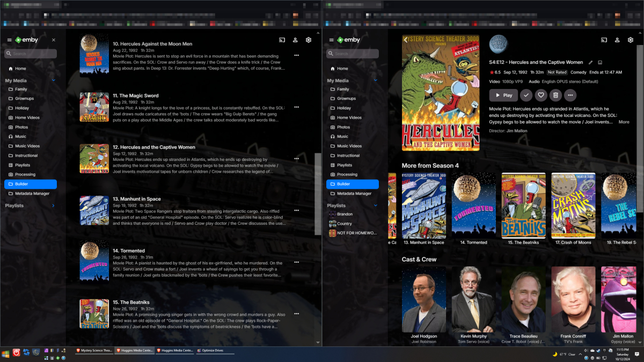The image size is (644, 362).
Task: Click the More link after the plot summary
Action: point(624,122)
